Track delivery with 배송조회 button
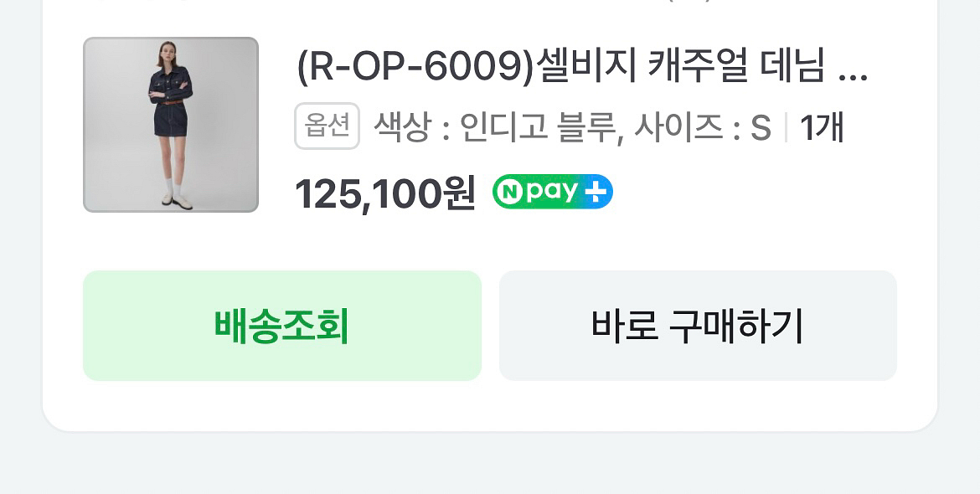 (282, 326)
